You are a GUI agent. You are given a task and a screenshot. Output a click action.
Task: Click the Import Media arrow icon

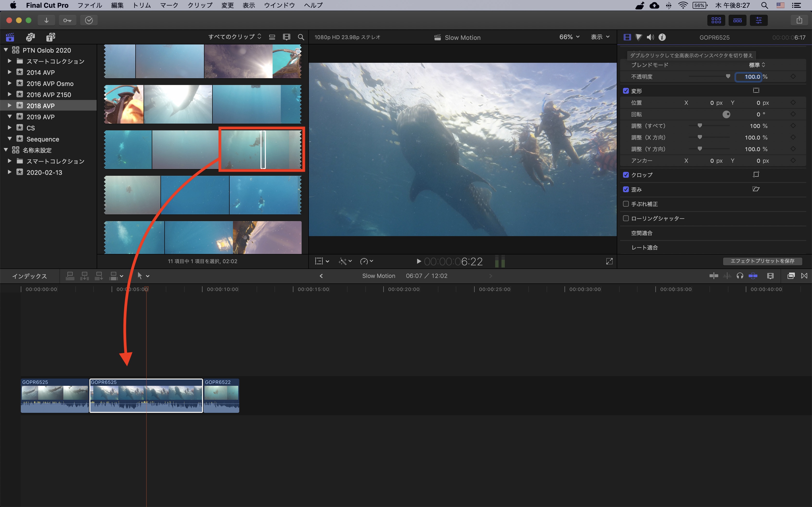[x=46, y=20]
